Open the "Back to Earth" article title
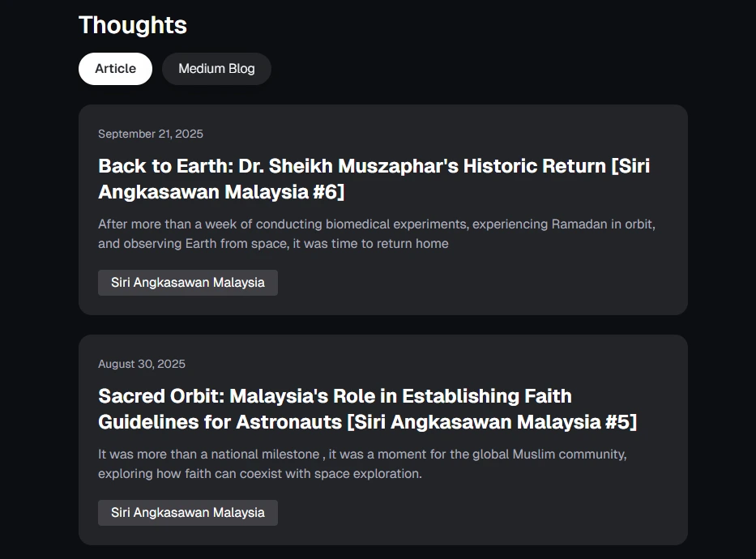 (x=374, y=178)
